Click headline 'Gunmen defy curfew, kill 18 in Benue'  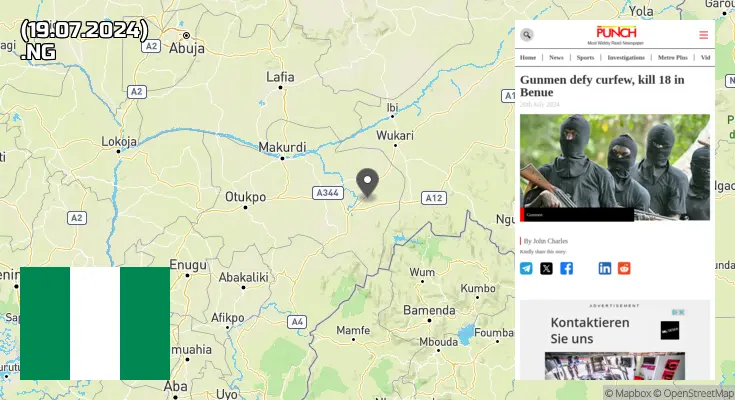[x=602, y=86]
